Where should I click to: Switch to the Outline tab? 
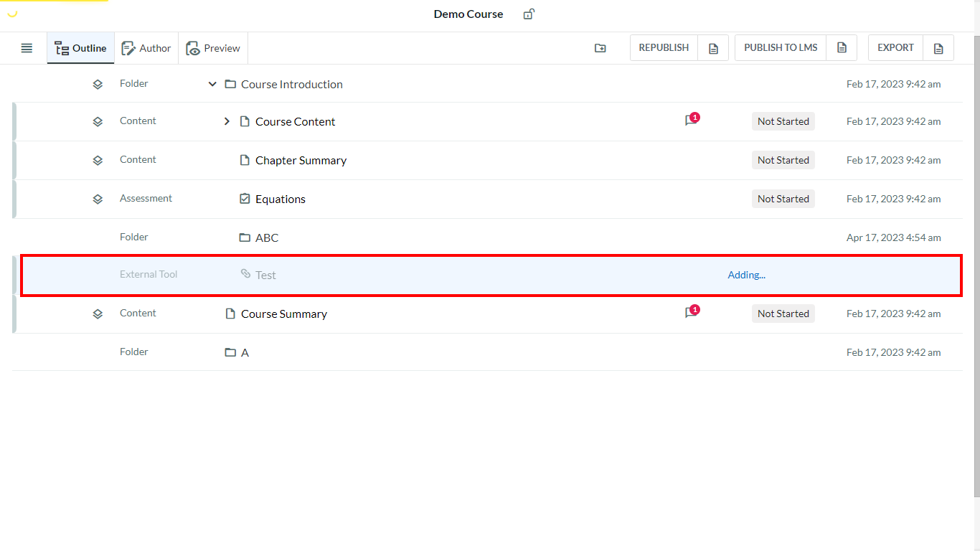[81, 48]
